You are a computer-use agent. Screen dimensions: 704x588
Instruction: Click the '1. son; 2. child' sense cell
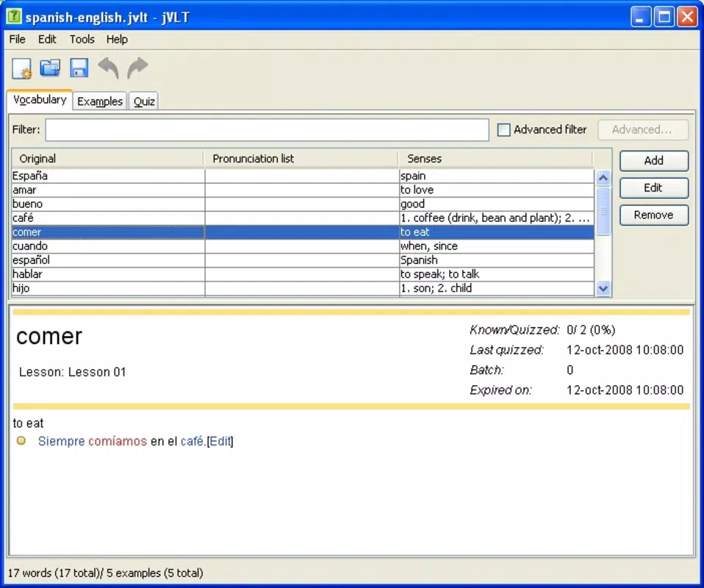coord(497,288)
